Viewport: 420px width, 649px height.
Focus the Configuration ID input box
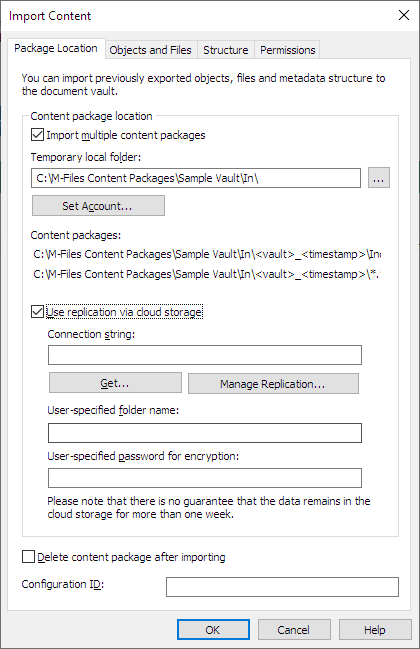click(x=282, y=587)
